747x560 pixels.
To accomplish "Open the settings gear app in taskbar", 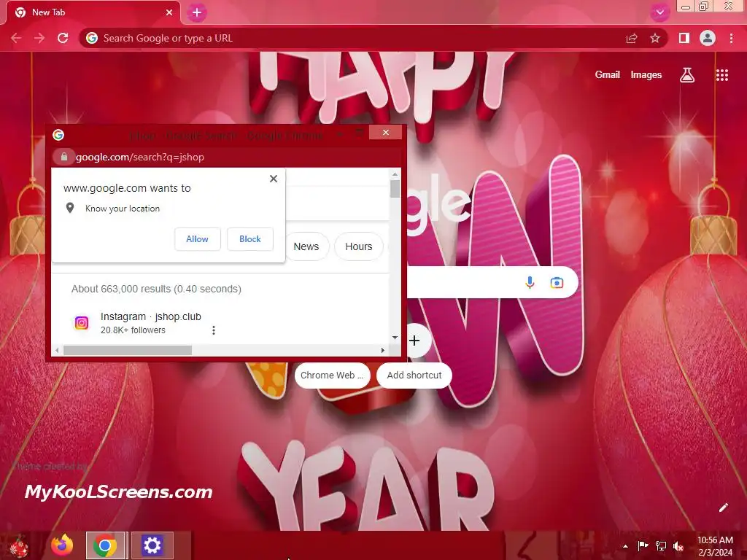I will 152,545.
